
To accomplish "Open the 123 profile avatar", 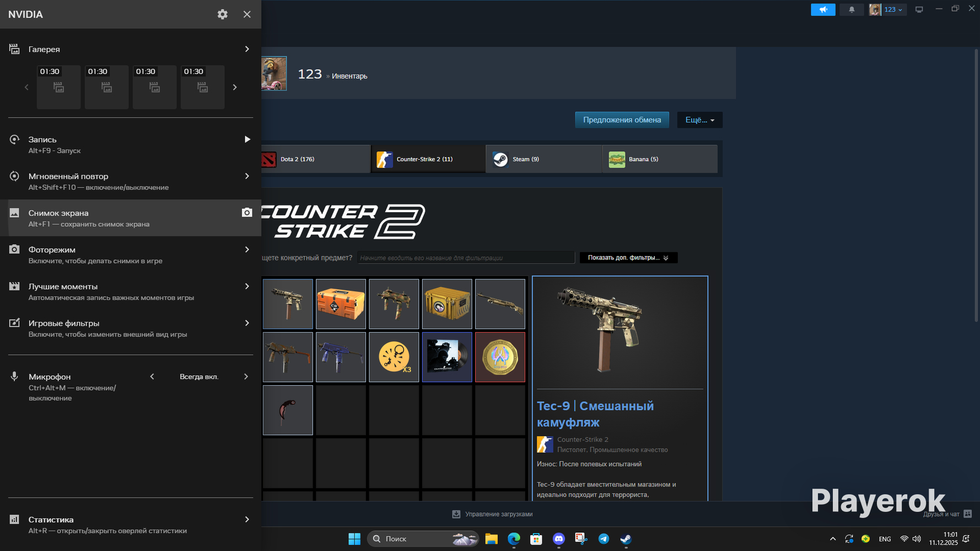I will pyautogui.click(x=274, y=73).
